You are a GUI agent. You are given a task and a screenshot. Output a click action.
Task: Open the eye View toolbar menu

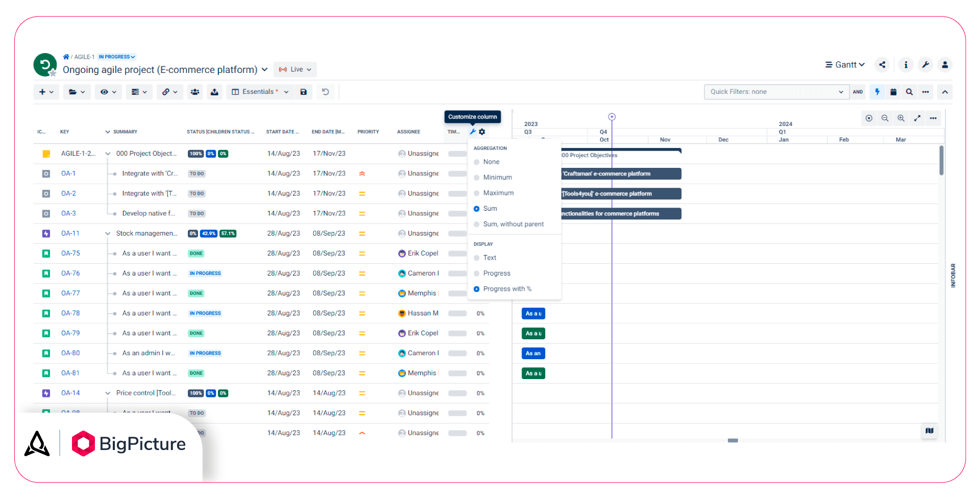point(108,92)
